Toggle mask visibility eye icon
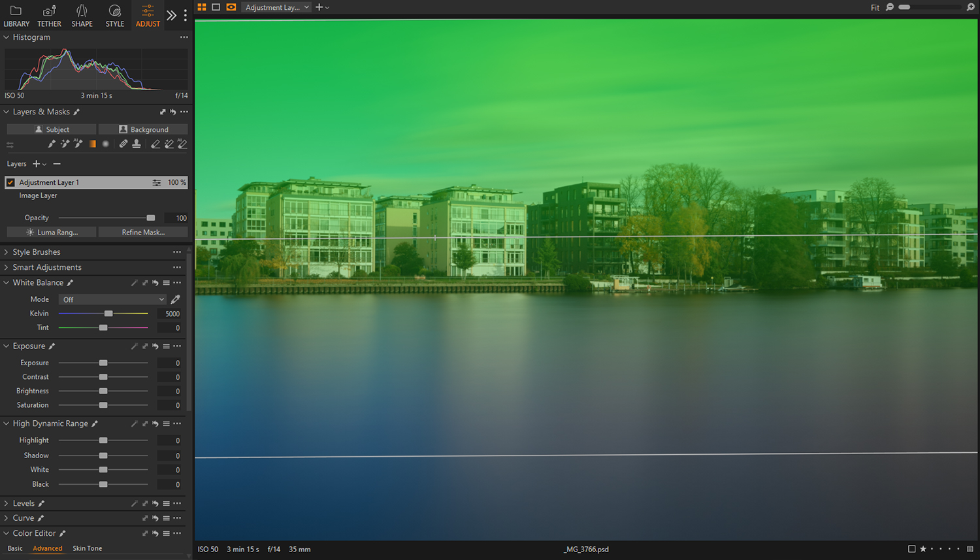The width and height of the screenshot is (980, 560). point(231,7)
